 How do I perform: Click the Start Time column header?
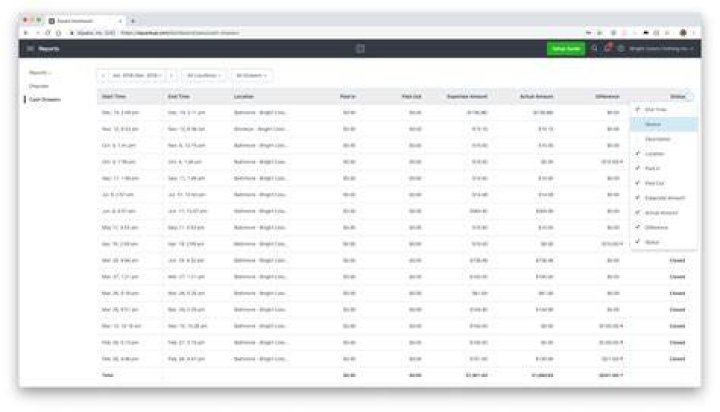[114, 96]
